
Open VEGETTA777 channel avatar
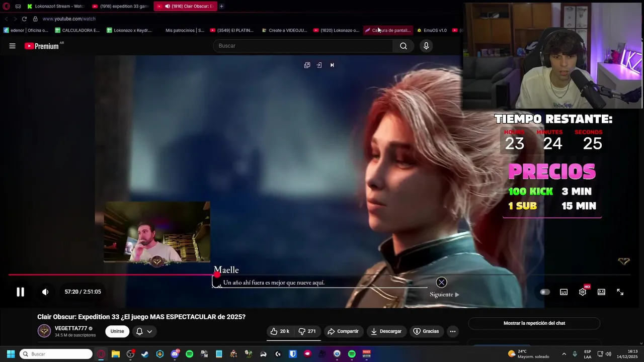44,331
